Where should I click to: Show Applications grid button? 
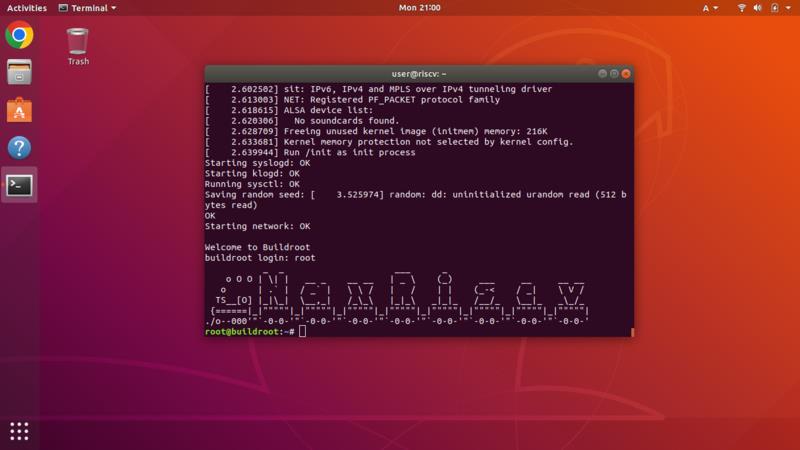tap(19, 431)
